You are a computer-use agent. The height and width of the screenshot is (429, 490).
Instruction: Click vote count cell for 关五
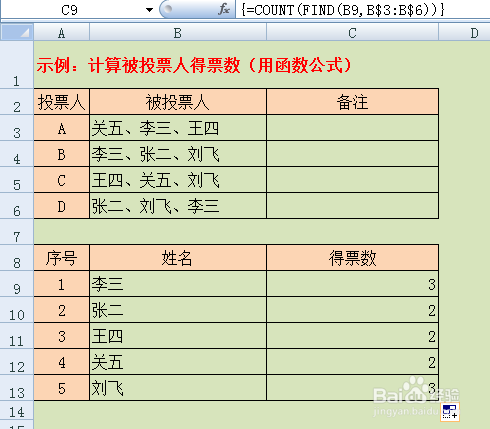[x=352, y=362]
